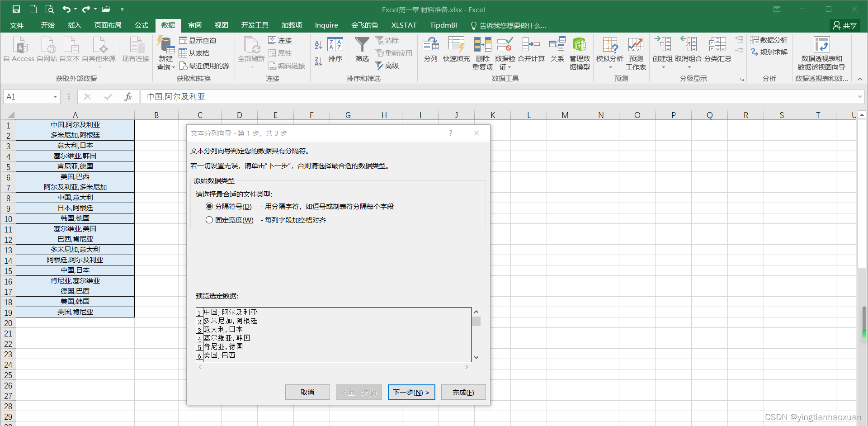Click the 自网站 import icon

click(x=47, y=49)
